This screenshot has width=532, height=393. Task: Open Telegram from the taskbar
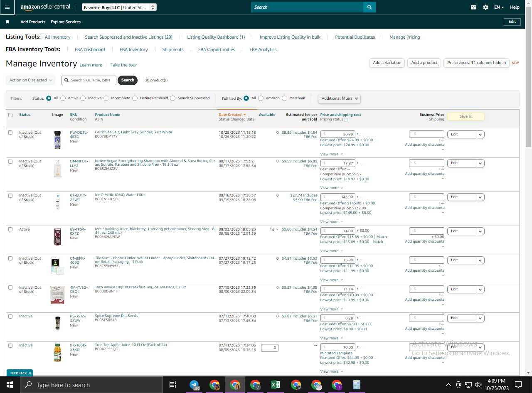point(194,385)
